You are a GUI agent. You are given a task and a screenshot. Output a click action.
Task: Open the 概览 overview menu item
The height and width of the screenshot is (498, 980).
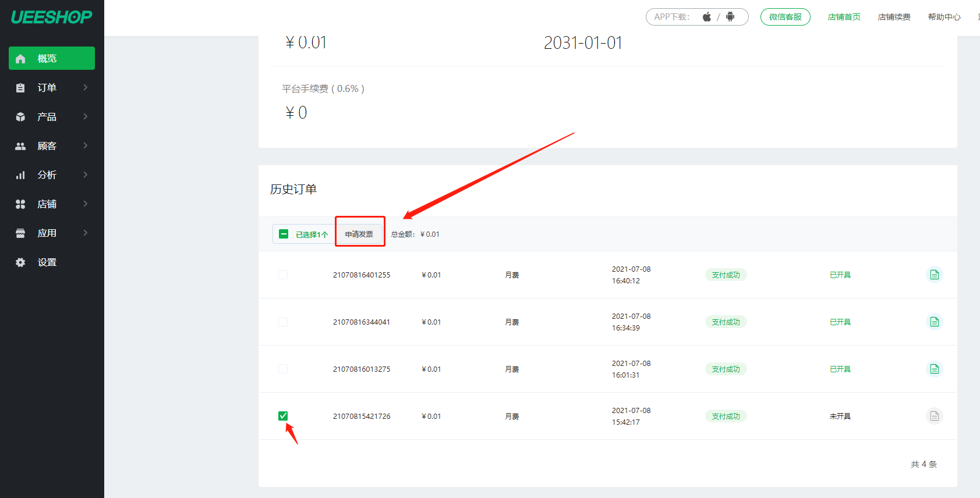pos(52,58)
